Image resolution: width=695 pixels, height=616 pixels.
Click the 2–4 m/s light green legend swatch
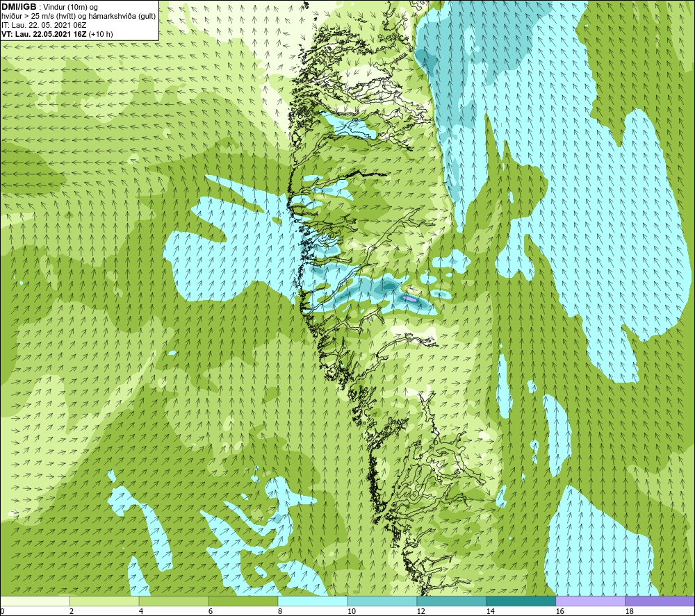[104, 601]
